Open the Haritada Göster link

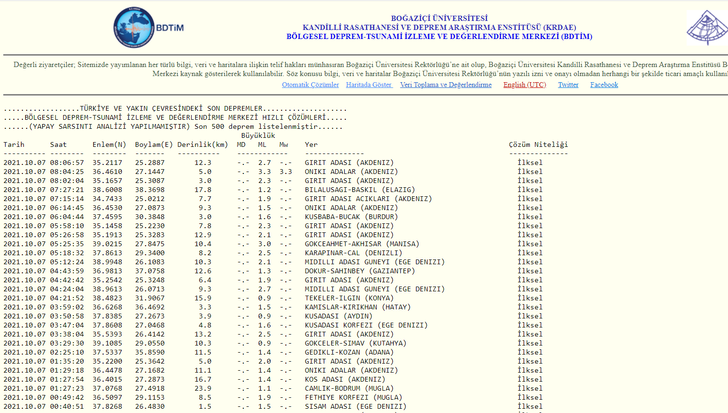click(369, 85)
